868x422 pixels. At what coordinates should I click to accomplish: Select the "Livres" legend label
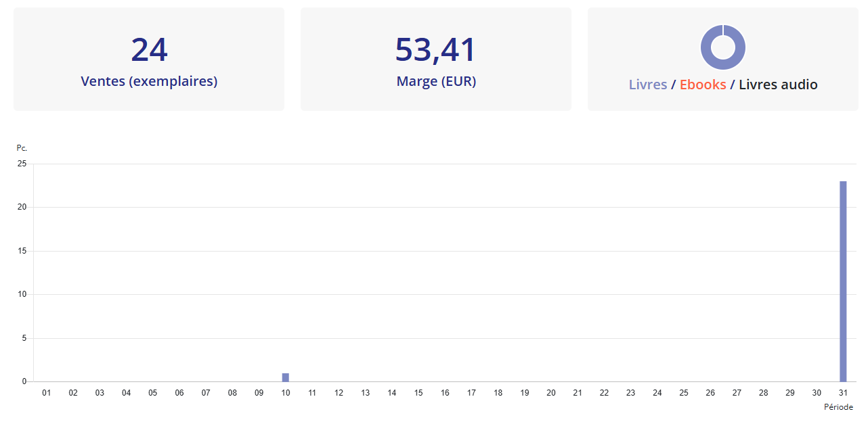(x=647, y=85)
